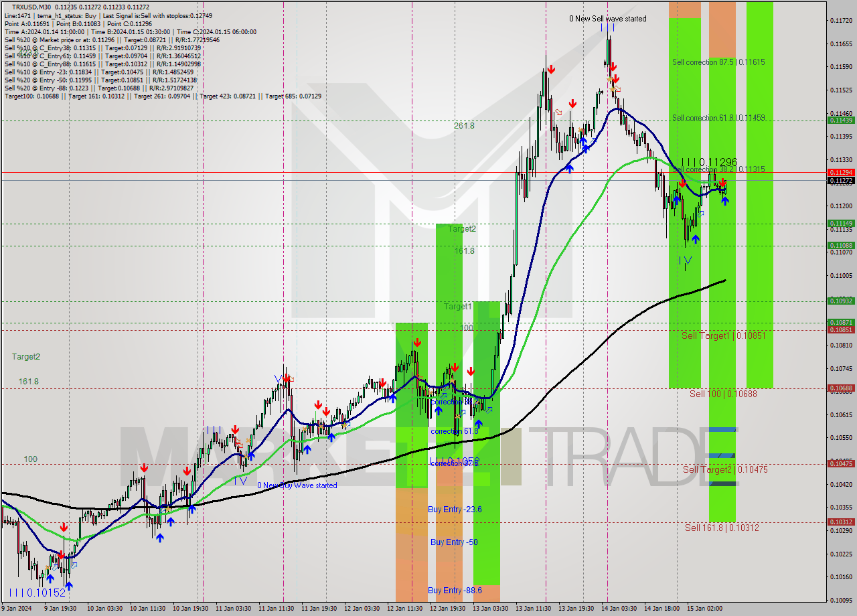Click the '12 Jan 11:30' time axis label
Image resolution: width=857 pixels, height=616 pixels.
[x=404, y=609]
